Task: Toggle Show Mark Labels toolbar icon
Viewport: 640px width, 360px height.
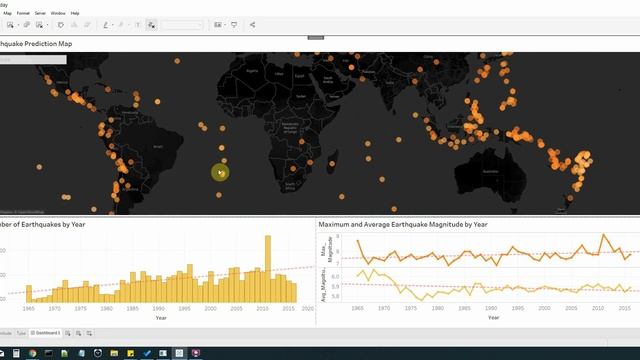Action: point(138,25)
